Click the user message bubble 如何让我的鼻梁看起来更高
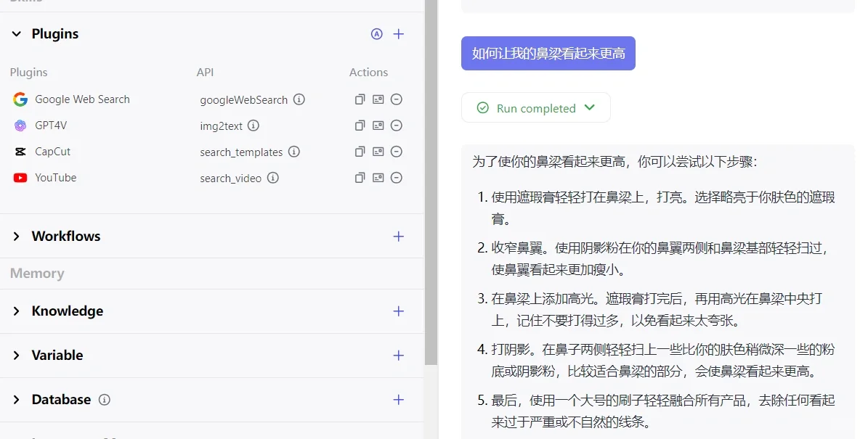 click(x=548, y=54)
